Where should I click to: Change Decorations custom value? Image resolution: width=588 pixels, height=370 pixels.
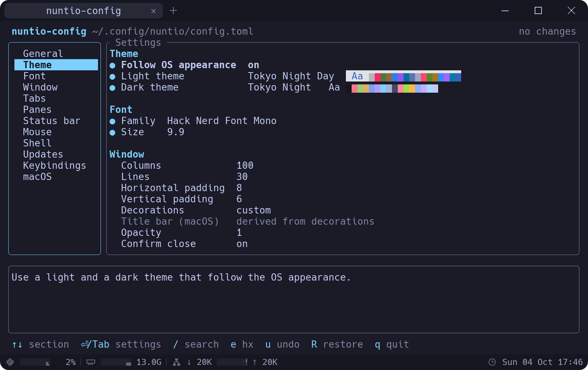[x=253, y=210]
